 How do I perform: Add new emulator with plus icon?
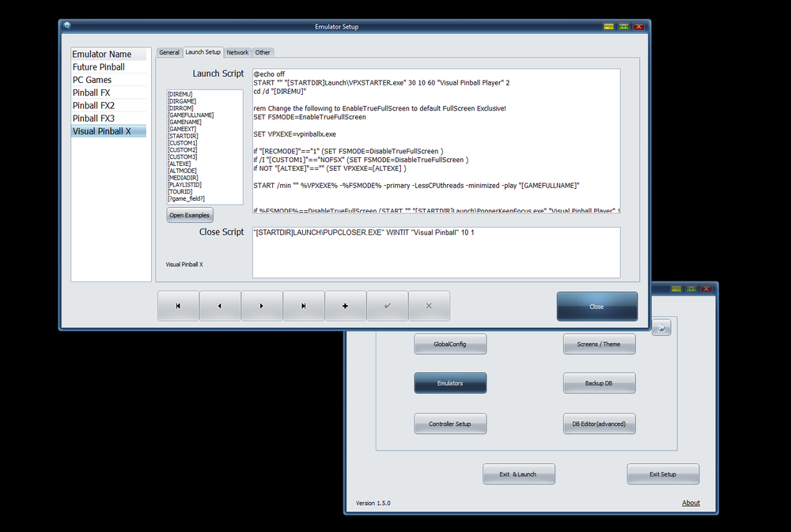[x=346, y=306]
